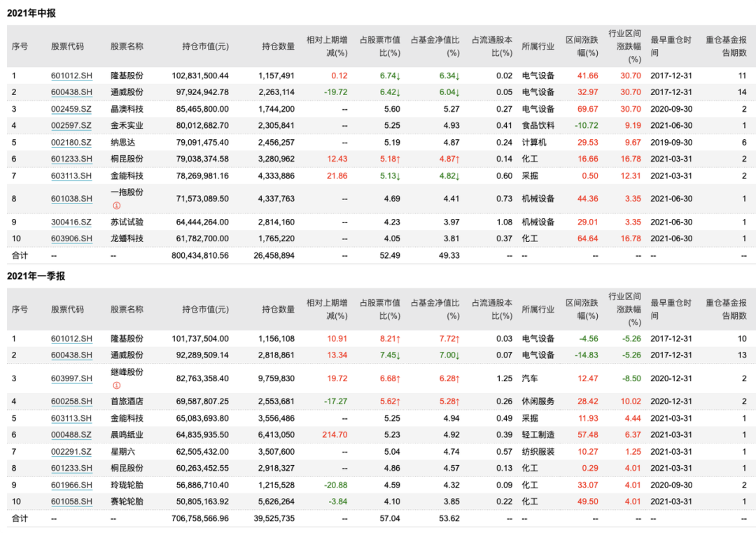Click the 002180.SZ stock code

point(71,142)
